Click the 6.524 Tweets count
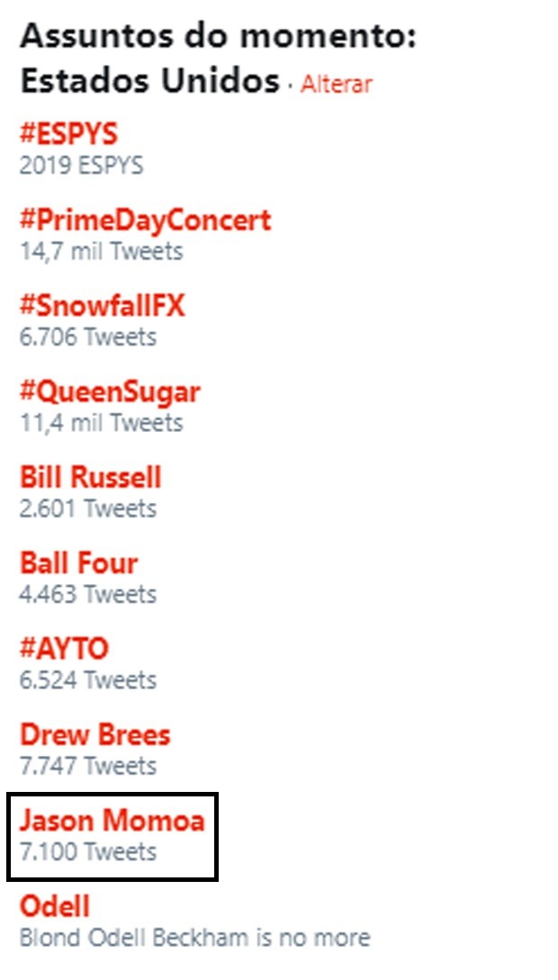The height and width of the screenshot is (980, 558). coord(88,680)
